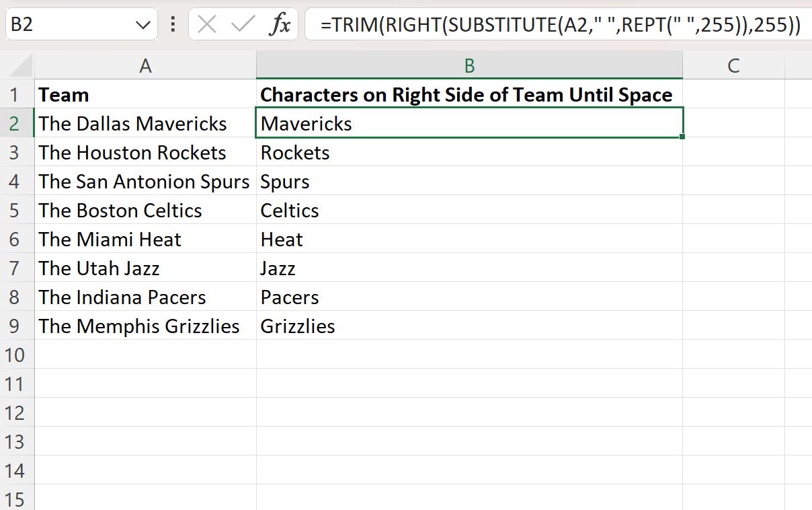Click inside the formula bar text

[x=538, y=24]
